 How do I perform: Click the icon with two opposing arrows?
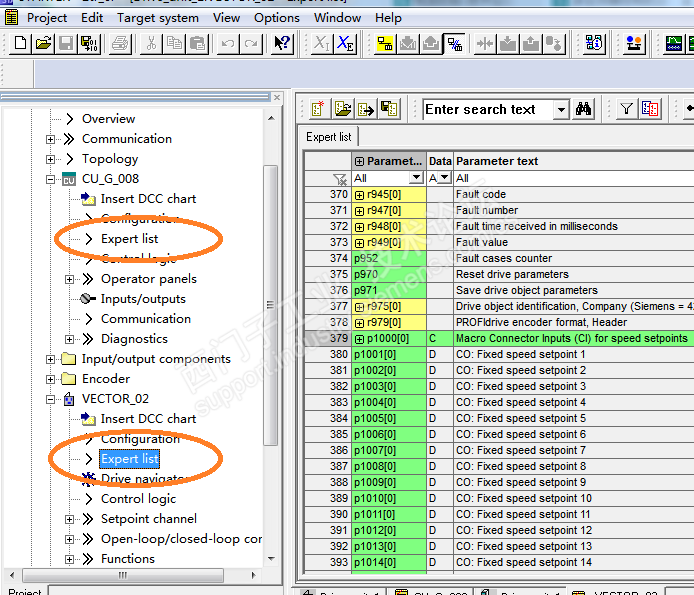pyautogui.click(x=485, y=43)
